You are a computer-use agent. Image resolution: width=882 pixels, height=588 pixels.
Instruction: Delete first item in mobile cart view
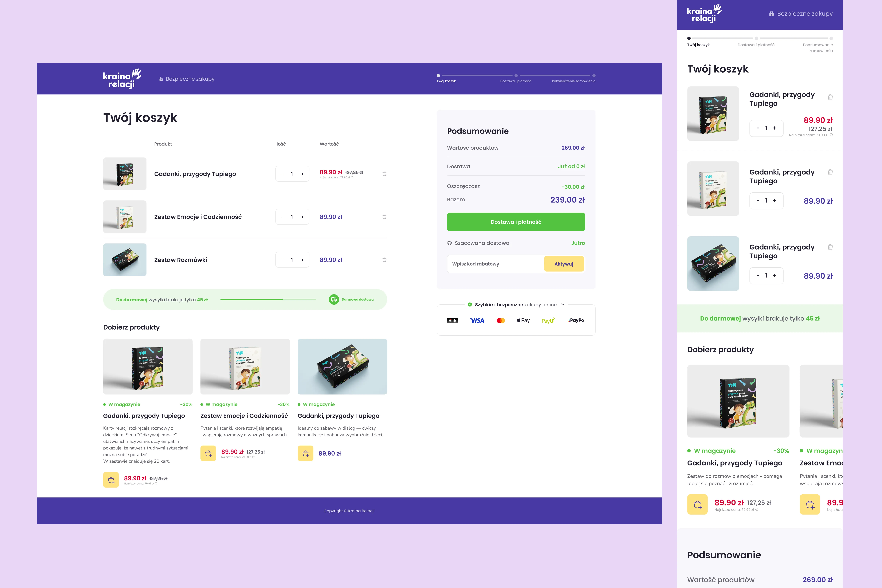click(x=830, y=98)
